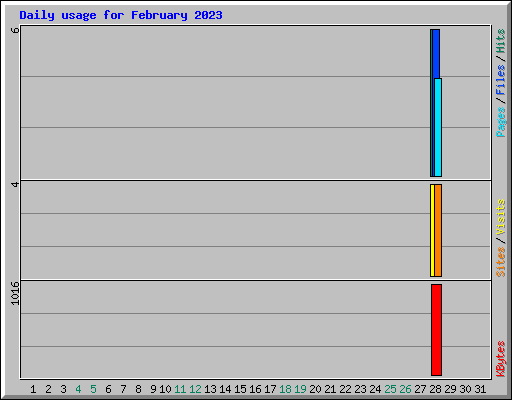
Task: Click green weekend day '5' on the x-axis
Action: tap(93, 389)
